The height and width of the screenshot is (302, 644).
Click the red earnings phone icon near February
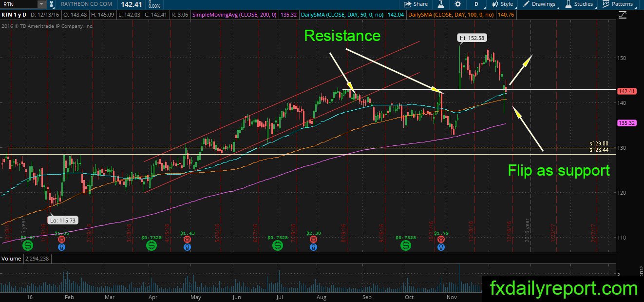pyautogui.click(x=62, y=240)
